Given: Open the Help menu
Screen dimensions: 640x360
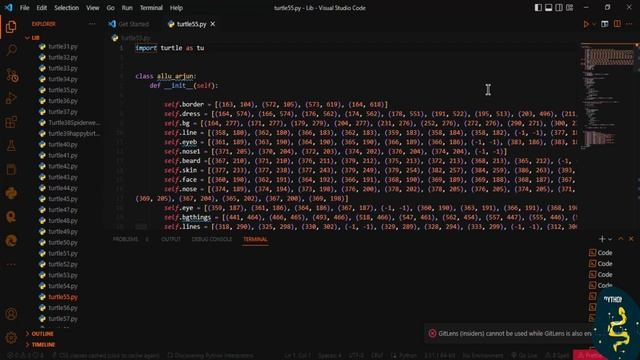Looking at the screenshot, I should pos(176,8).
